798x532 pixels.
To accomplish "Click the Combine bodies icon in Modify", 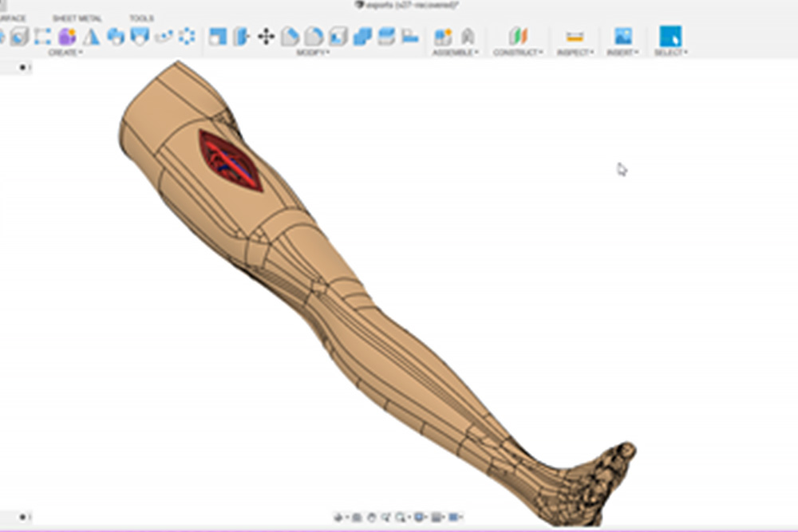I will [362, 37].
